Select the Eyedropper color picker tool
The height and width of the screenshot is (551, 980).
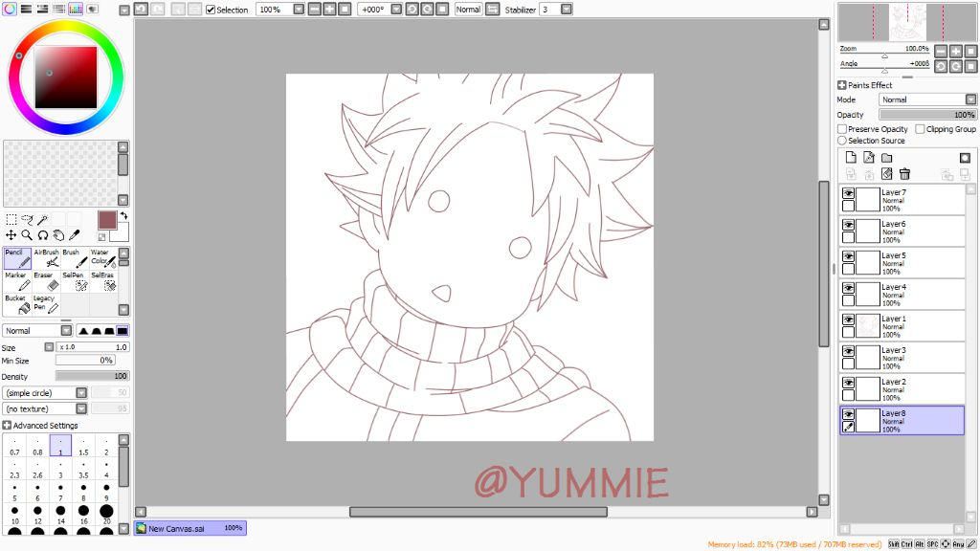pyautogui.click(x=75, y=235)
